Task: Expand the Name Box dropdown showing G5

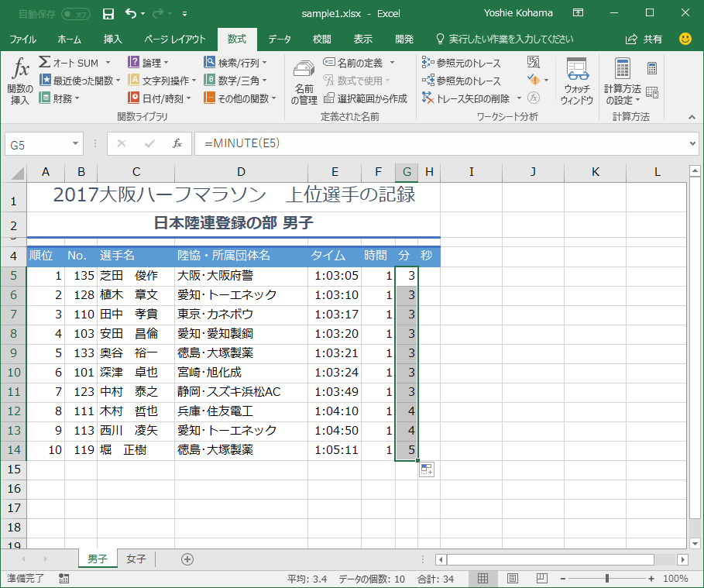Action: (75, 144)
